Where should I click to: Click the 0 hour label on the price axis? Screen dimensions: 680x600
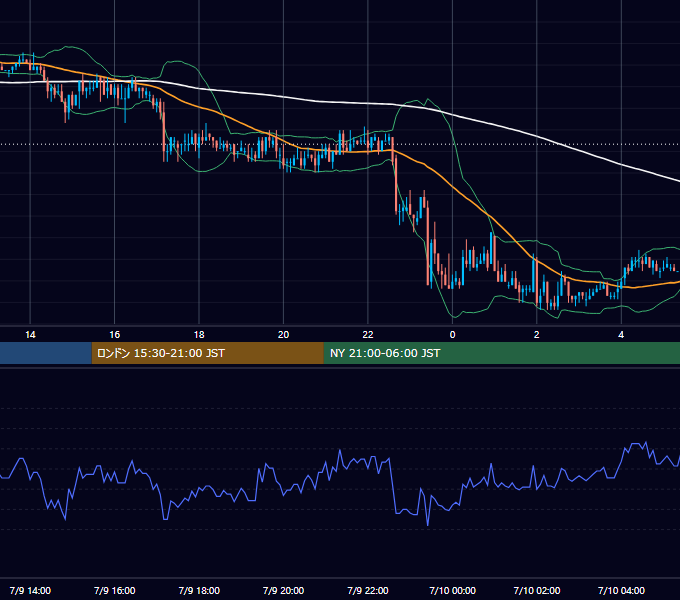click(x=452, y=335)
